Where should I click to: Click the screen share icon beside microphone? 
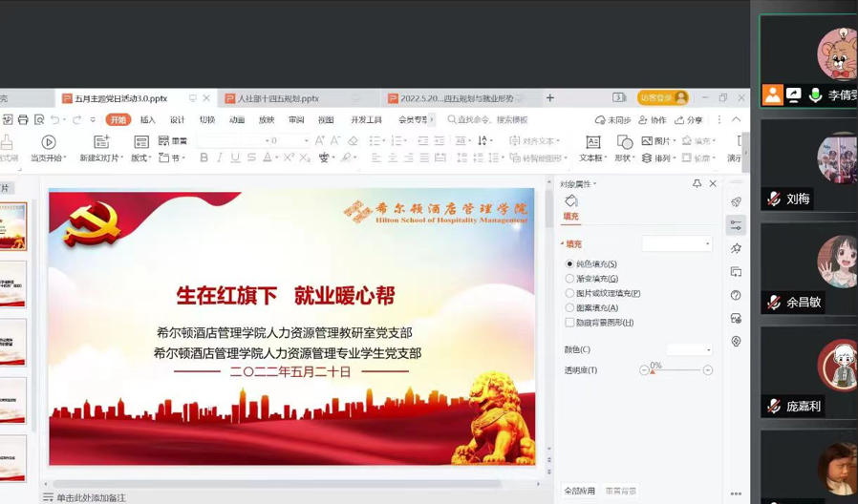793,95
